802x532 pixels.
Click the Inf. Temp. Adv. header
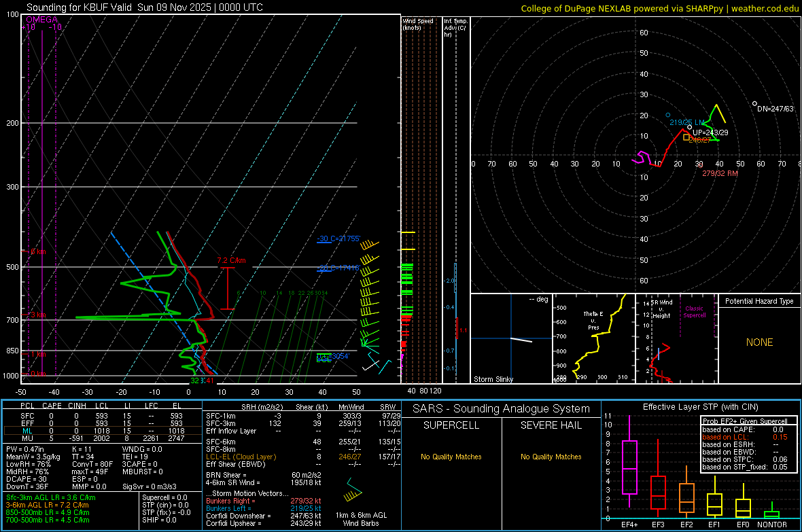455,28
